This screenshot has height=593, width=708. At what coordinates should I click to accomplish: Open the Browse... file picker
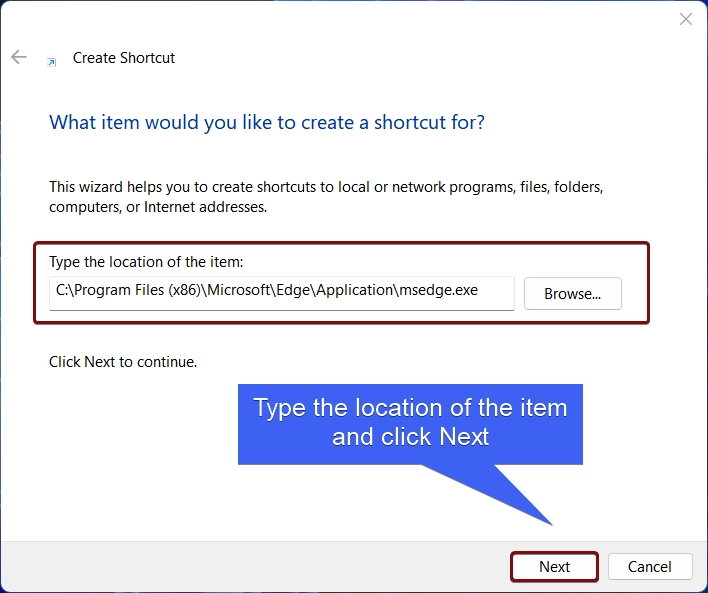click(573, 294)
